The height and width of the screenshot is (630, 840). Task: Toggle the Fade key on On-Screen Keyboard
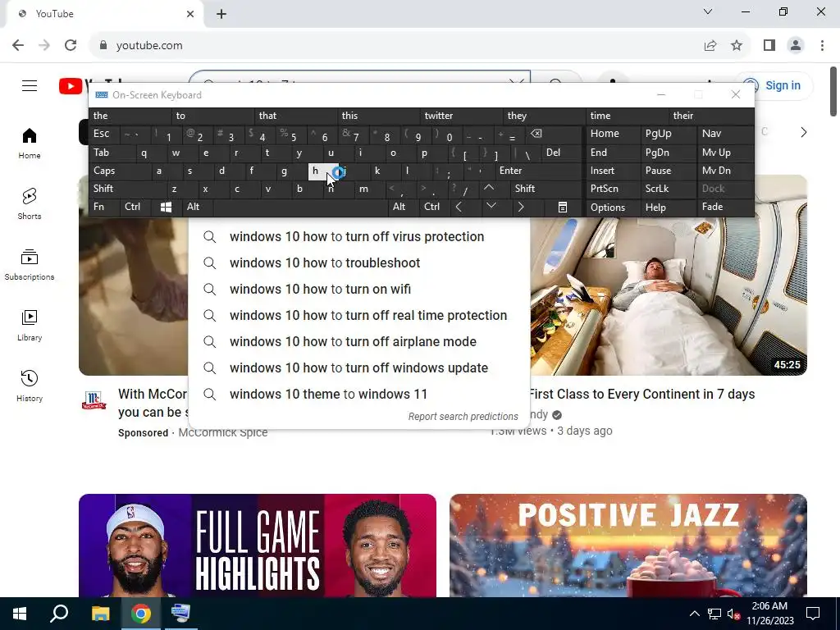tap(725, 207)
